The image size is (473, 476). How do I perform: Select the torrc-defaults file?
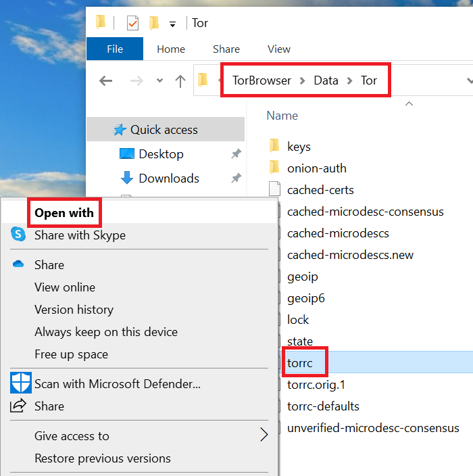(x=323, y=406)
